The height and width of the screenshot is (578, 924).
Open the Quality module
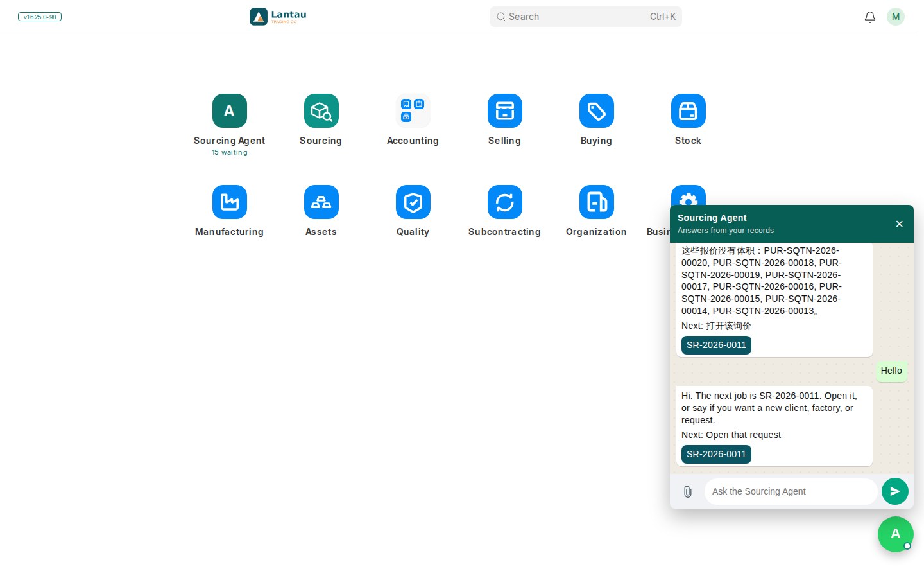coord(413,202)
